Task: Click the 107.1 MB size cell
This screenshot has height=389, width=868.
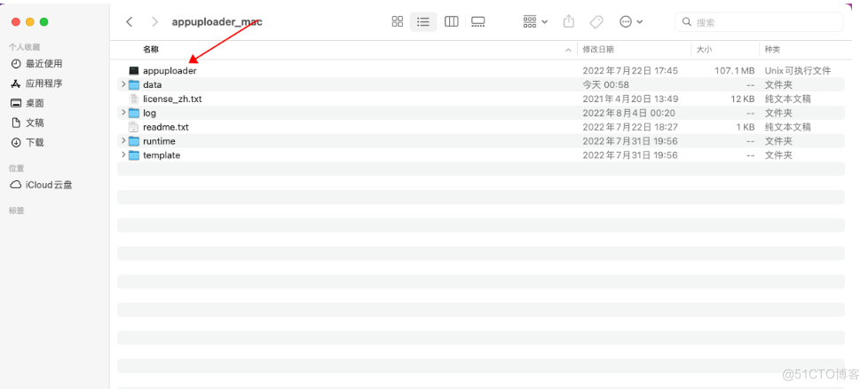Action: click(x=735, y=71)
